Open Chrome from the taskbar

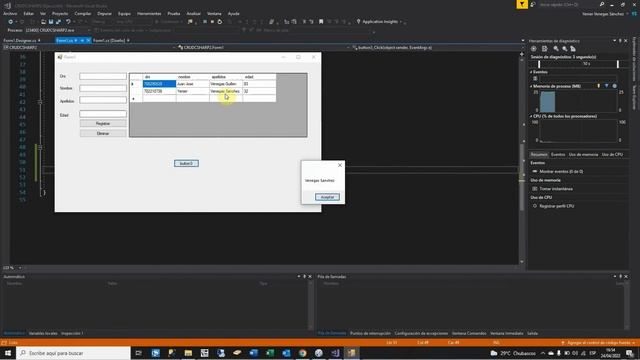[x=302, y=353]
